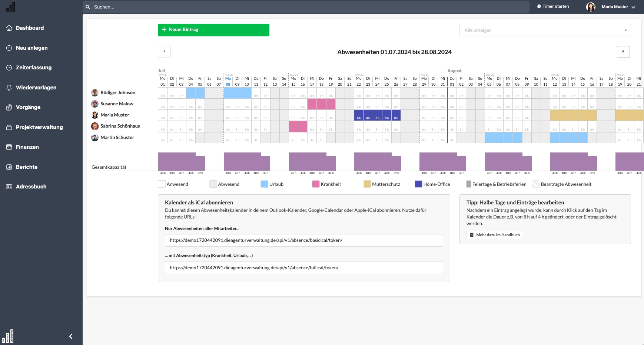Click the Beantragte Abwesenheit legend swatch

[536, 184]
